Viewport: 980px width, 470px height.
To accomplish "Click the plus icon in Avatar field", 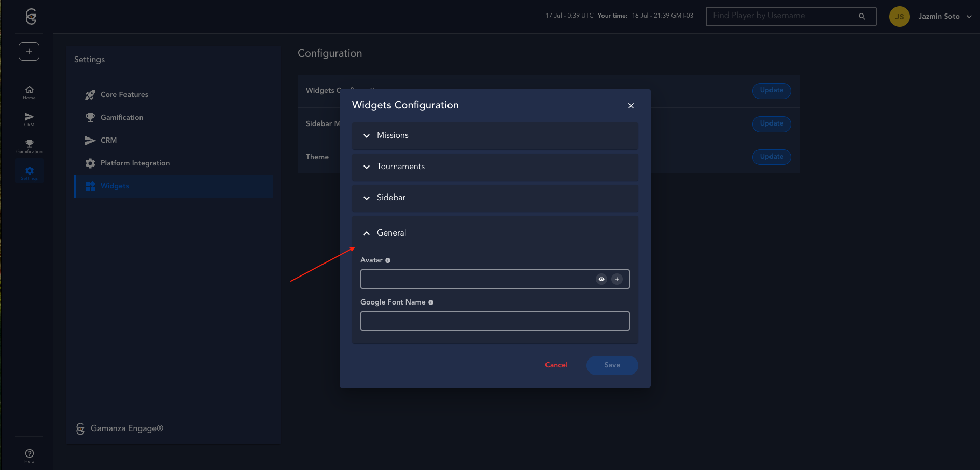I will [617, 279].
